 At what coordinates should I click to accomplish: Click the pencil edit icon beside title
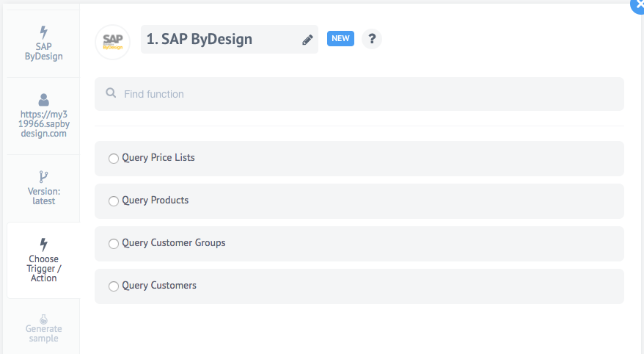(x=307, y=40)
